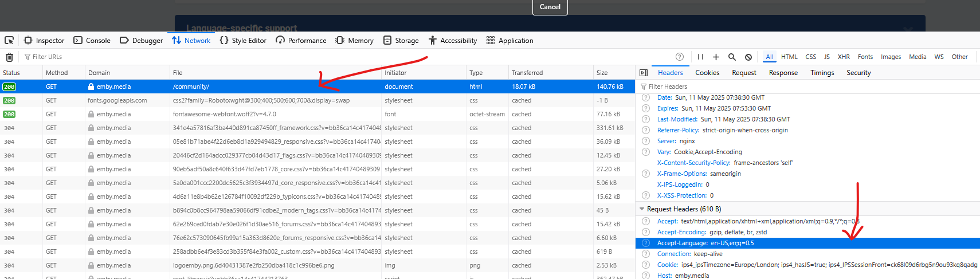Toggle the Images request filter
This screenshot has width=980, height=279.
[891, 57]
